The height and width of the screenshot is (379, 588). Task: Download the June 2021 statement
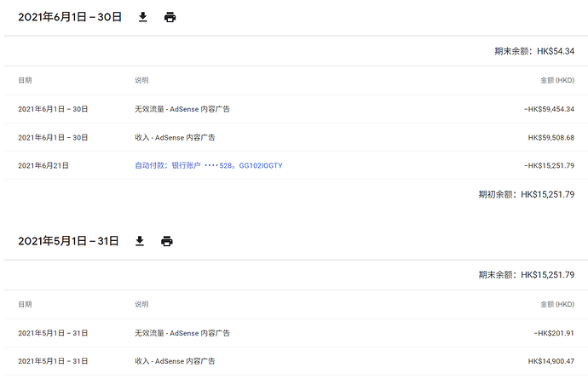(x=142, y=17)
